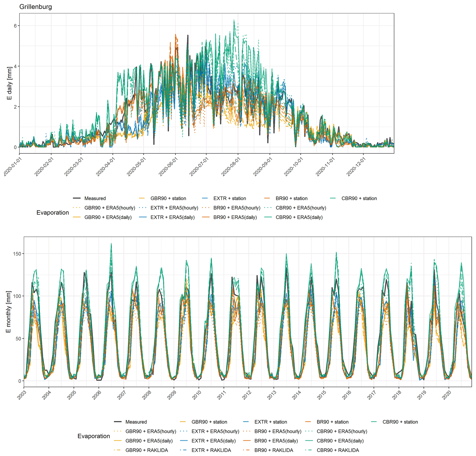Click the GBR90 + RAKLIDA legend line swatch
The image size is (476, 456).
117,450
